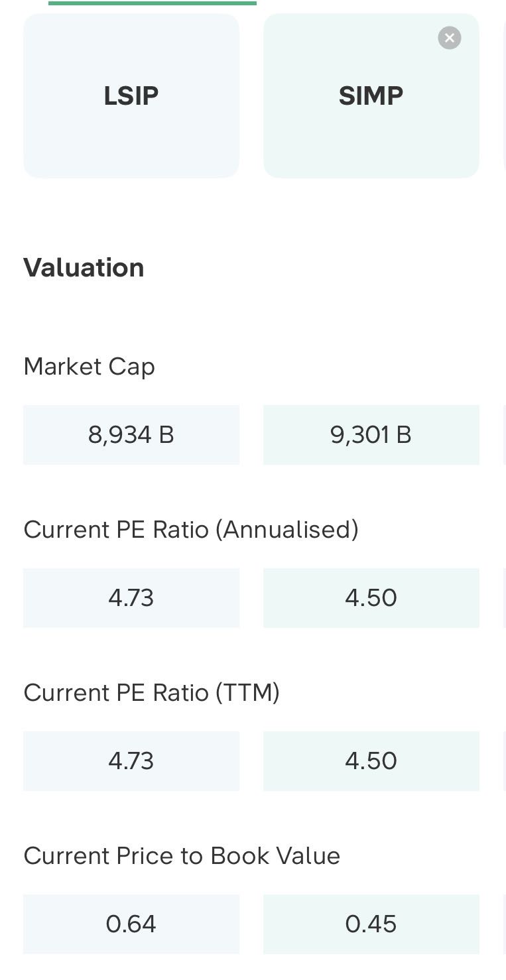This screenshot has height=980, width=506.
Task: Select the LSIP stock card
Action: click(131, 95)
